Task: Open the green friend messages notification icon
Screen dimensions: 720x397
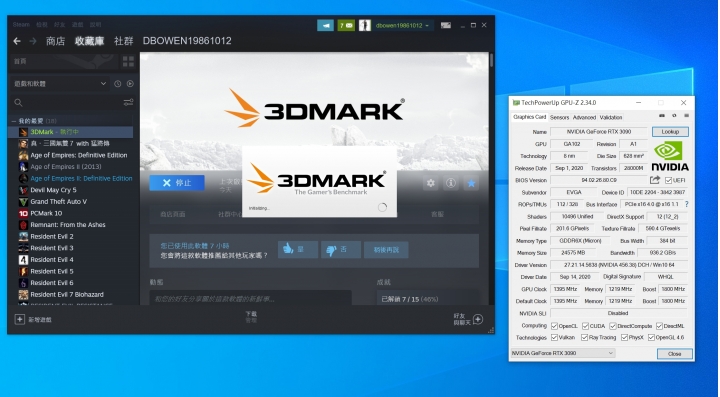Action: pos(346,25)
